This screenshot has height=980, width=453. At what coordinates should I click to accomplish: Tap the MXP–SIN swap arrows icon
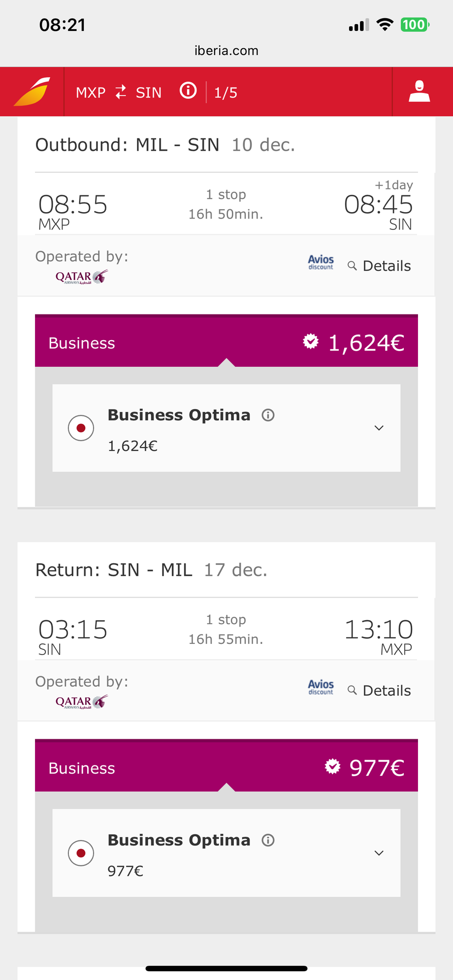pos(121,92)
